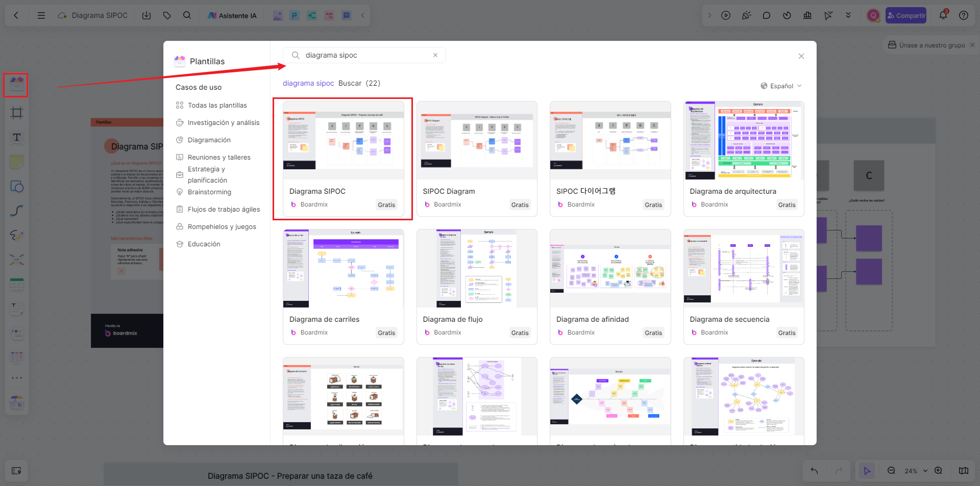Click the AI image generator icon

(277, 15)
